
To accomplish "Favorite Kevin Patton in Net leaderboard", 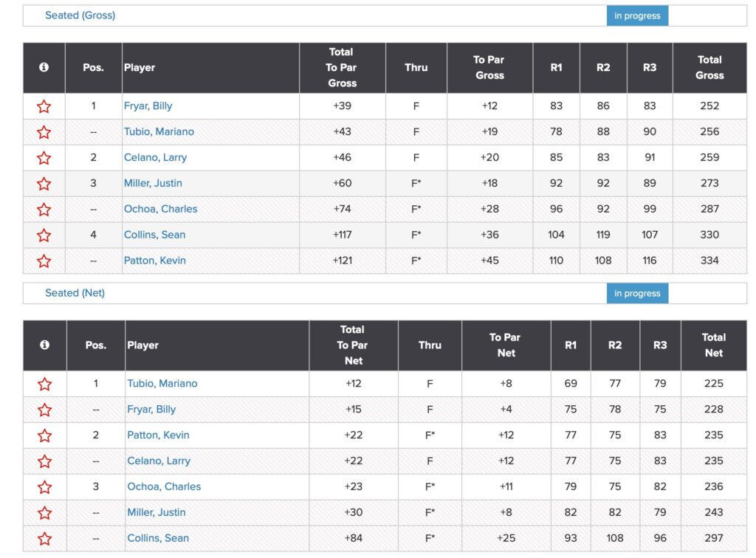I will (45, 435).
